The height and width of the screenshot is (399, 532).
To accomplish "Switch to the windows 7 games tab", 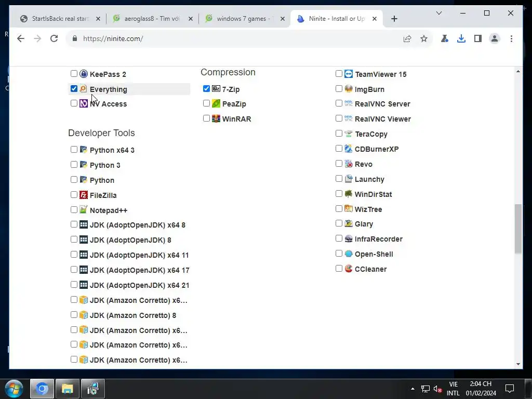I will pos(245,19).
